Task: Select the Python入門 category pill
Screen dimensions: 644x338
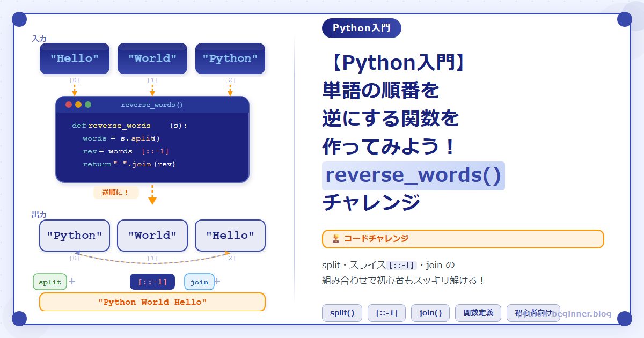Action: (362, 28)
